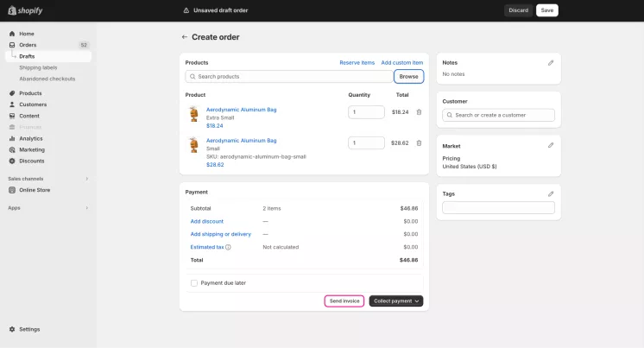Delete the Small bag line item

[x=419, y=143]
